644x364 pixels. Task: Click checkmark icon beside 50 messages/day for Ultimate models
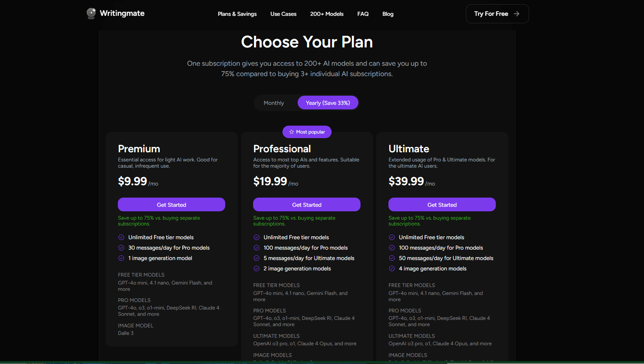392,258
